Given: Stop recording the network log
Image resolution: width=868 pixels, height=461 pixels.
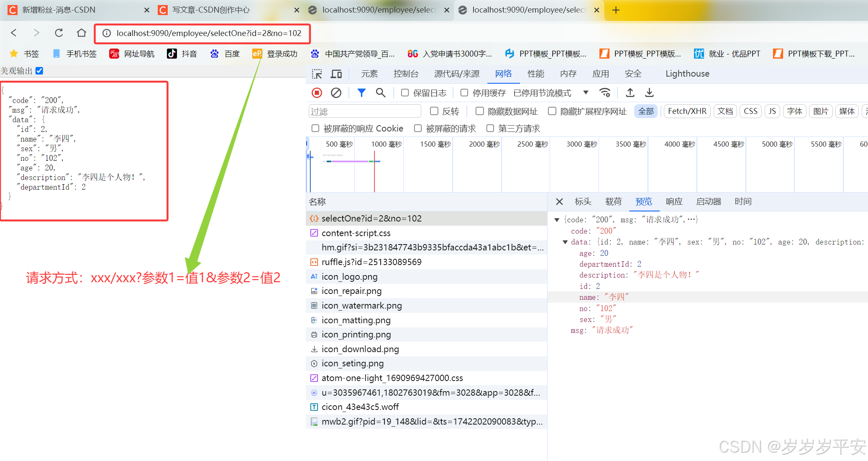Looking at the screenshot, I should (317, 93).
